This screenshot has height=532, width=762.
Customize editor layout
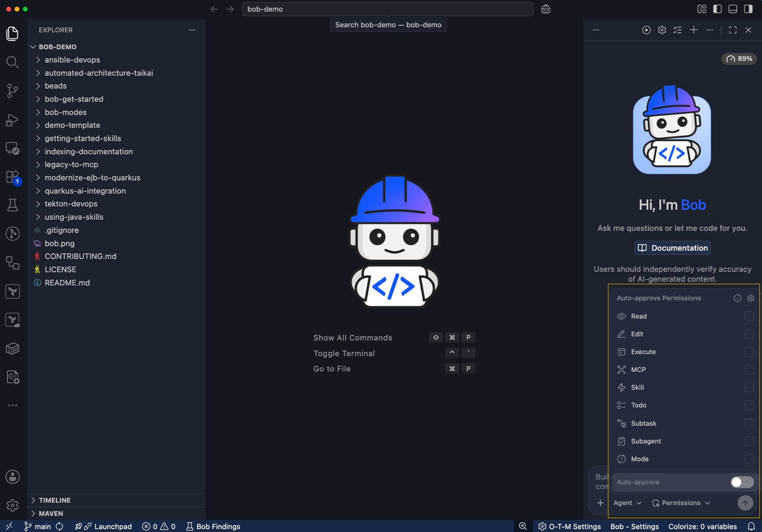click(x=702, y=9)
